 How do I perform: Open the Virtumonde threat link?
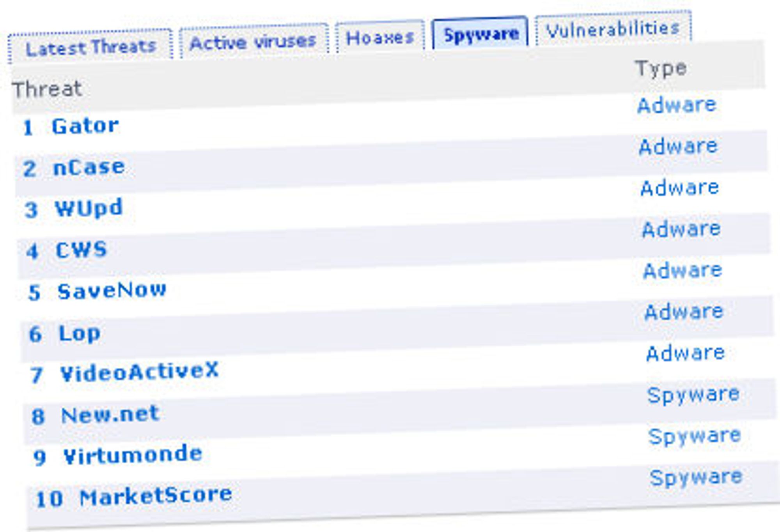tap(133, 455)
